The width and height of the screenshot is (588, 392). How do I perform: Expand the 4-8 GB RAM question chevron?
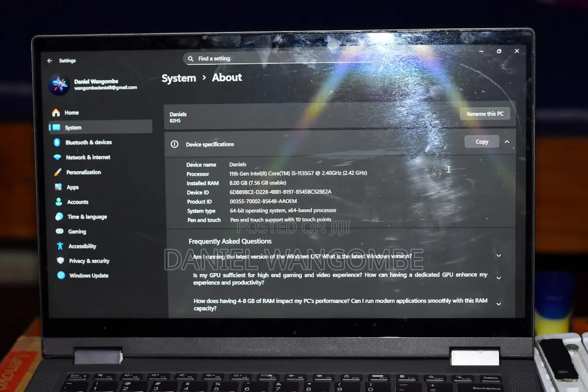pos(499,304)
